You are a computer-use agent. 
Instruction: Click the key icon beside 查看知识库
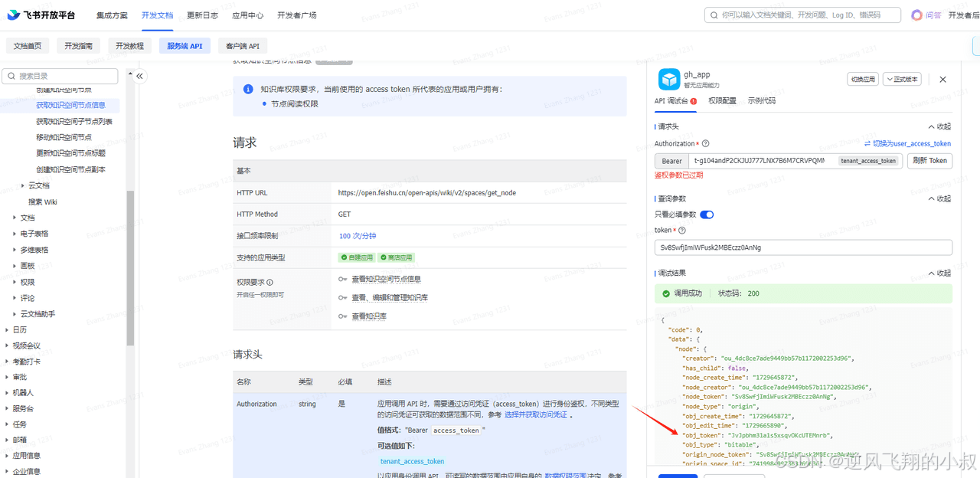click(343, 316)
